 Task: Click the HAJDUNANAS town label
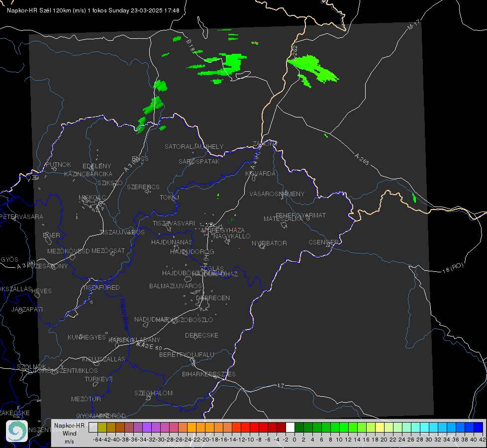[172, 242]
